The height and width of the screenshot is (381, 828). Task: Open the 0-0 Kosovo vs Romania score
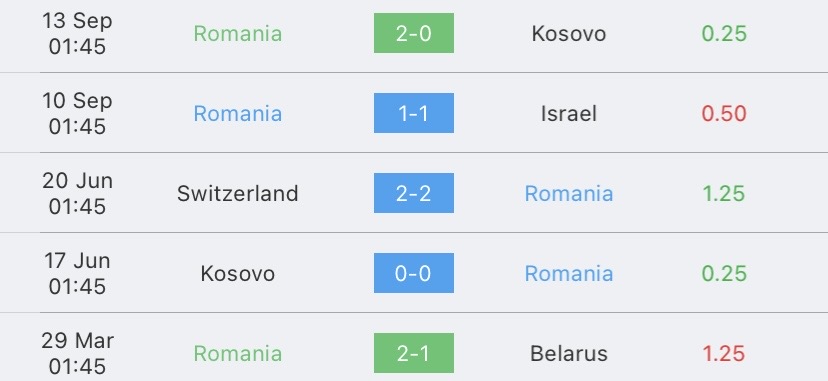pos(413,273)
